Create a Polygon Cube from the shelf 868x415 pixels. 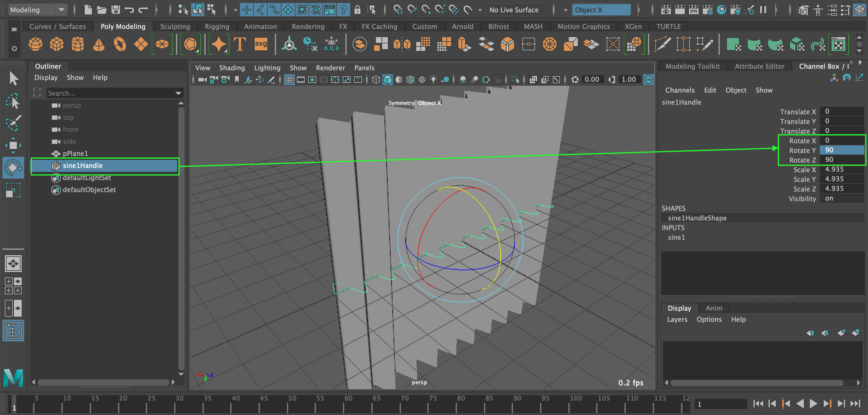(57, 44)
